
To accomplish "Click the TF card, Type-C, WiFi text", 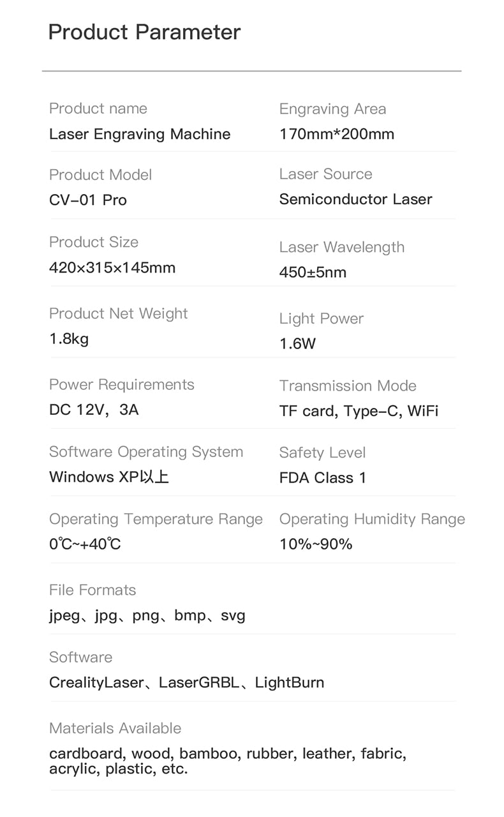I will (x=359, y=411).
